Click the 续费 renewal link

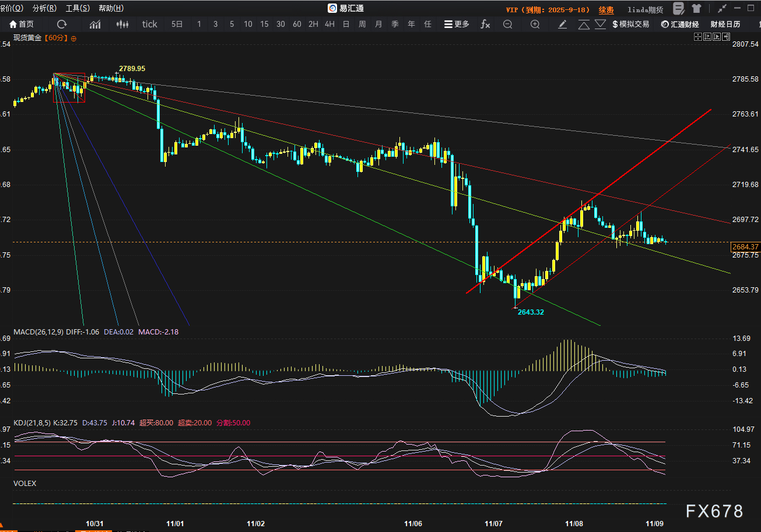tap(606, 10)
